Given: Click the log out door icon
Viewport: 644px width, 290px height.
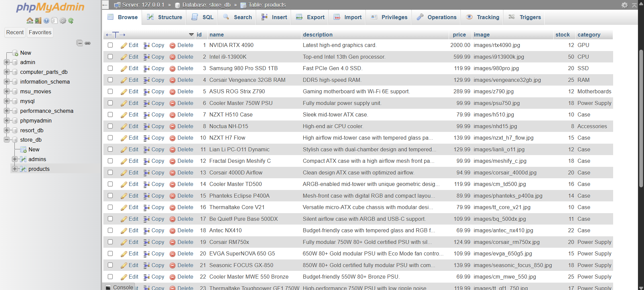Looking at the screenshot, I should (38, 20).
